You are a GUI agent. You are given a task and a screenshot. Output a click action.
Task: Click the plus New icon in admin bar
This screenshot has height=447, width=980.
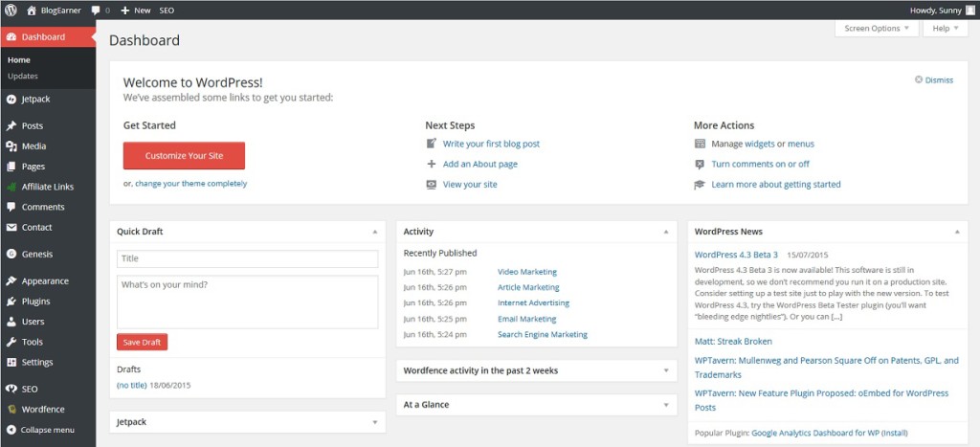(x=125, y=11)
